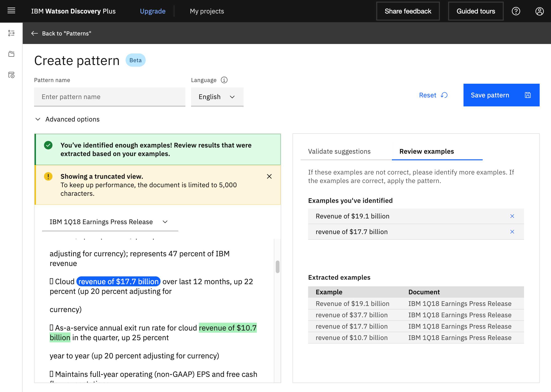
Task: Select extracted row 'revenue of $10.7 billion'
Action: (416, 338)
